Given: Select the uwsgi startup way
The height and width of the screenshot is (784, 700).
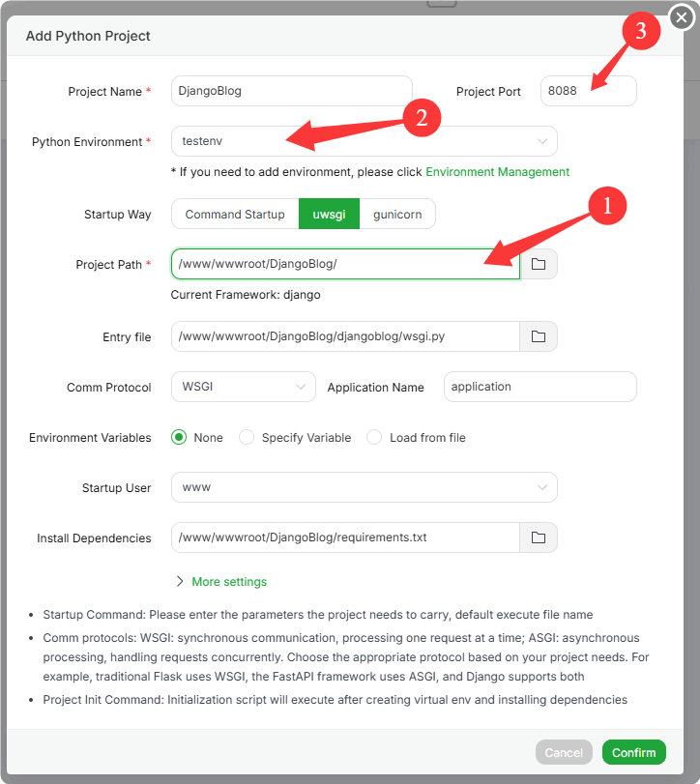Looking at the screenshot, I should pos(329,215).
